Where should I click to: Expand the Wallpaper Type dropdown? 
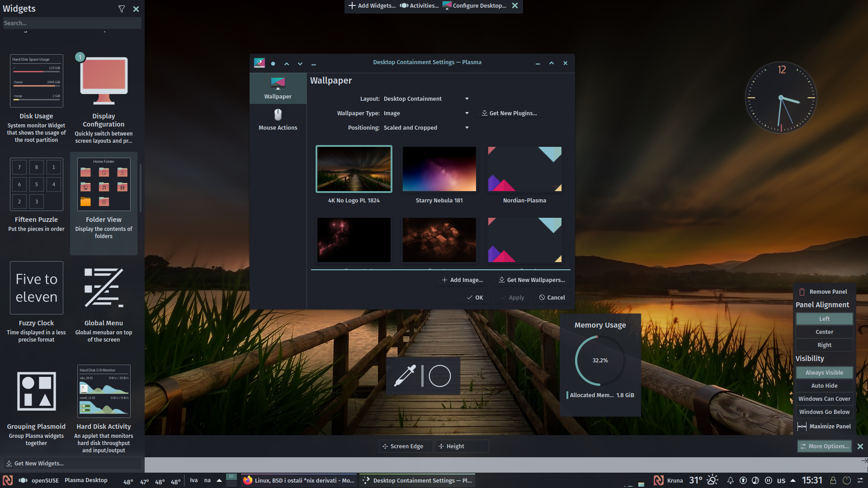click(x=426, y=113)
